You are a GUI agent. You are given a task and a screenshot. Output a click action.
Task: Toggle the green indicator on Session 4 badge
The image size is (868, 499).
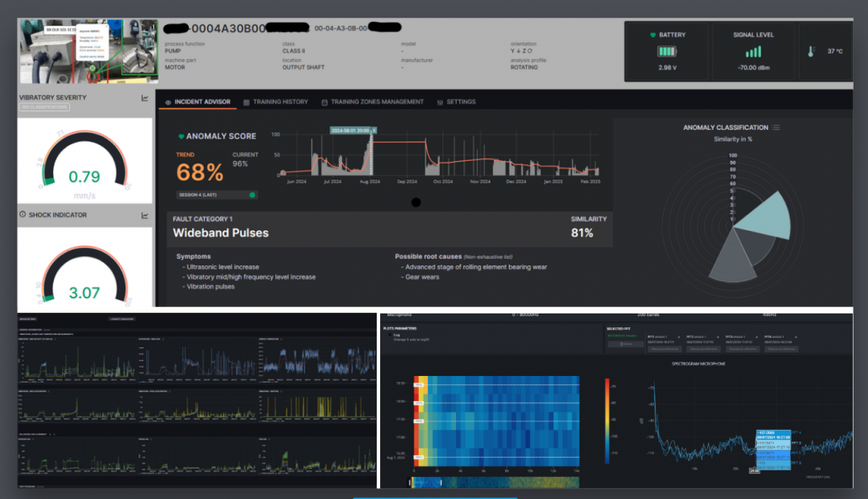[x=252, y=196]
